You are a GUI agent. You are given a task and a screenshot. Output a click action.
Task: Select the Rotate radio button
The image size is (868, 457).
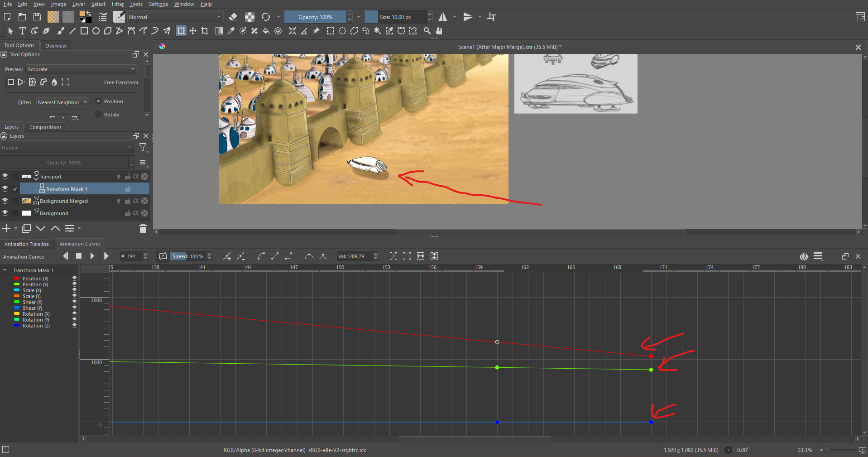pos(98,115)
